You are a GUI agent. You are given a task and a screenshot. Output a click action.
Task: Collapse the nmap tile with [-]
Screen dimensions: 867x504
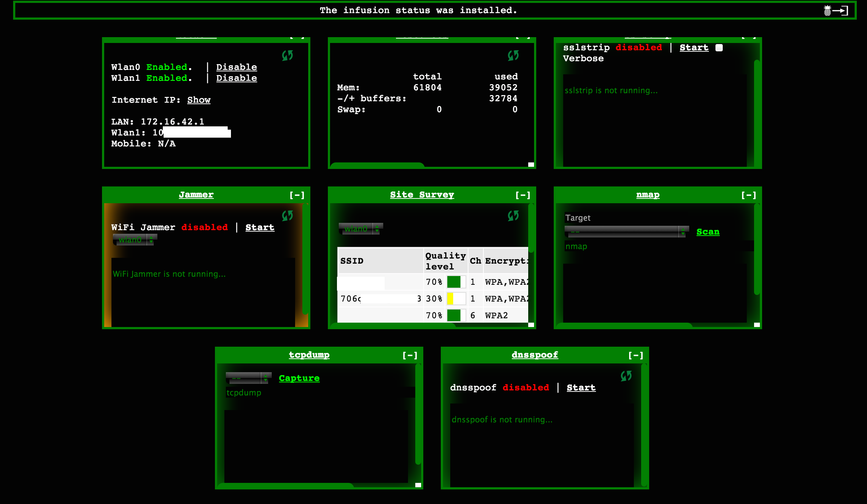748,195
